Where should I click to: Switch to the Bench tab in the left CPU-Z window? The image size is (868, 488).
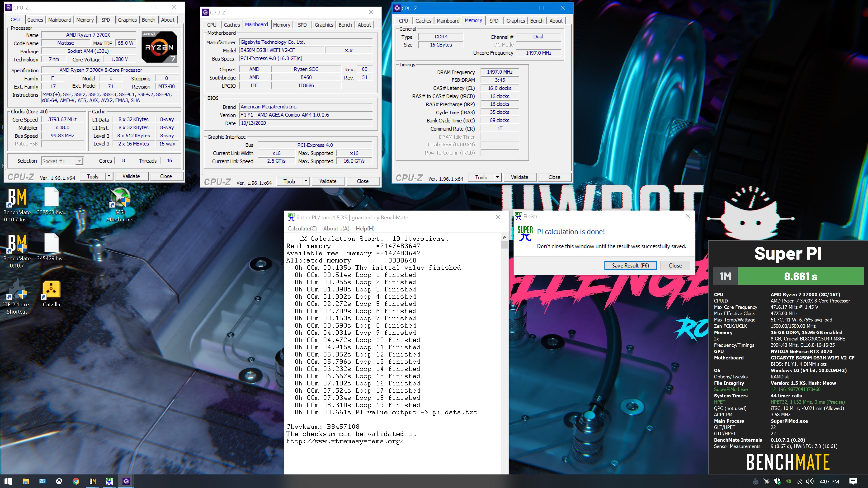(x=149, y=20)
